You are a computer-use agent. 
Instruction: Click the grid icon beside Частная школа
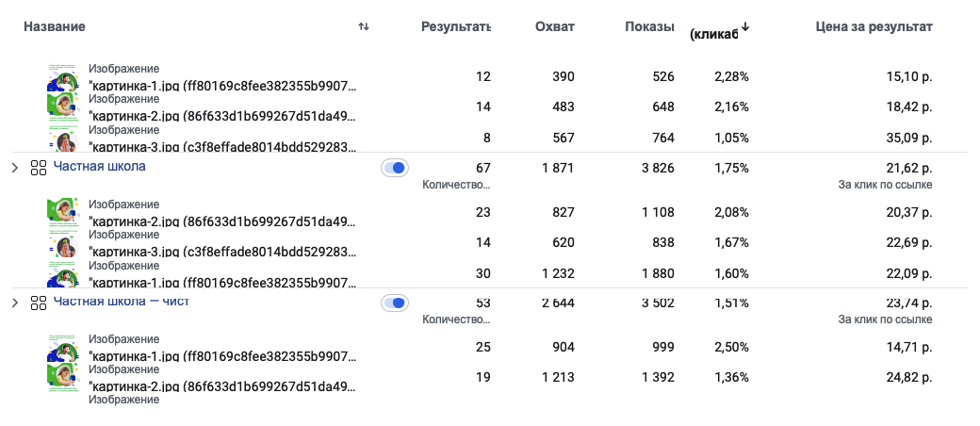point(39,169)
